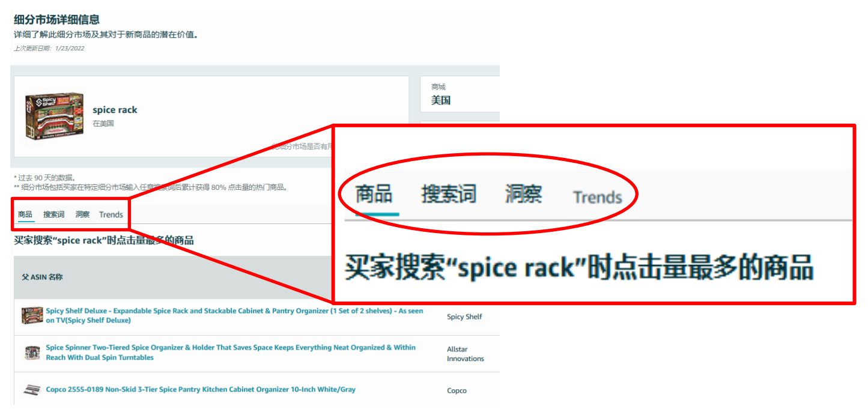
Task: Click the spice rack product image
Action: tap(54, 117)
